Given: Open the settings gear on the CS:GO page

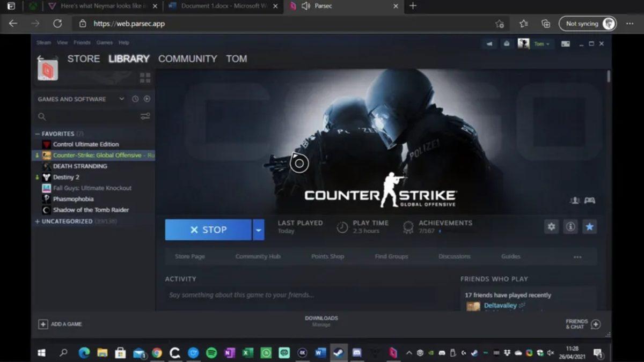Looking at the screenshot, I should pyautogui.click(x=551, y=227).
